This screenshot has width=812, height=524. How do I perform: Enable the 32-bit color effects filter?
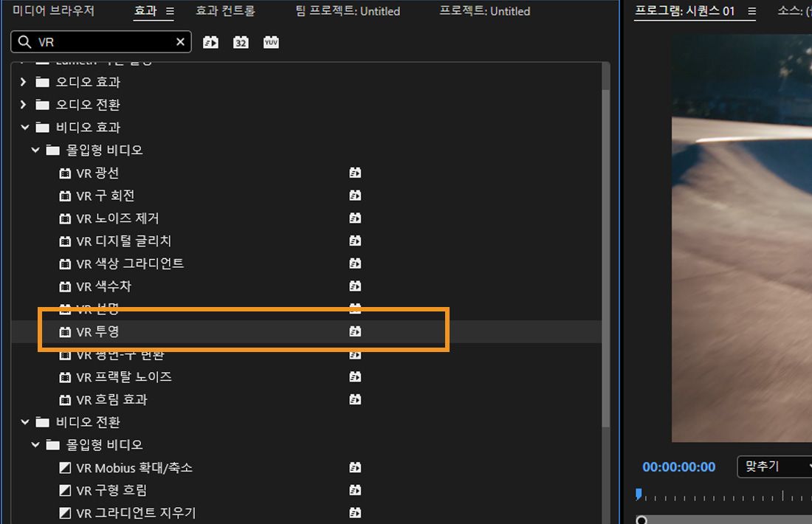pyautogui.click(x=241, y=42)
